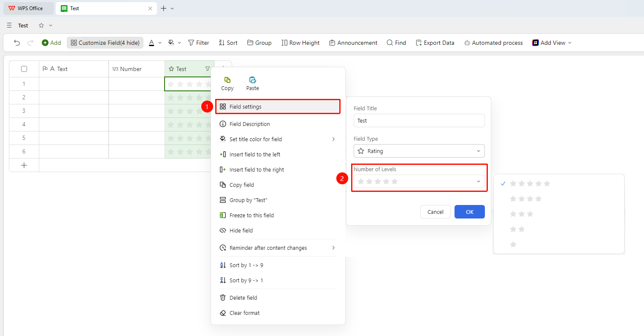Expand the Field Type Rating dropdown
644x336 pixels.
tap(419, 151)
